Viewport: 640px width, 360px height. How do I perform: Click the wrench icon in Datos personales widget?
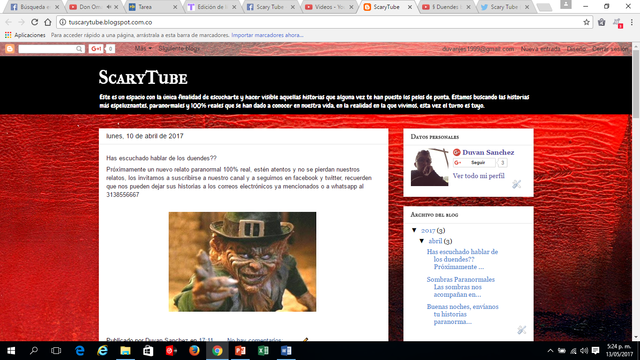[517, 184]
